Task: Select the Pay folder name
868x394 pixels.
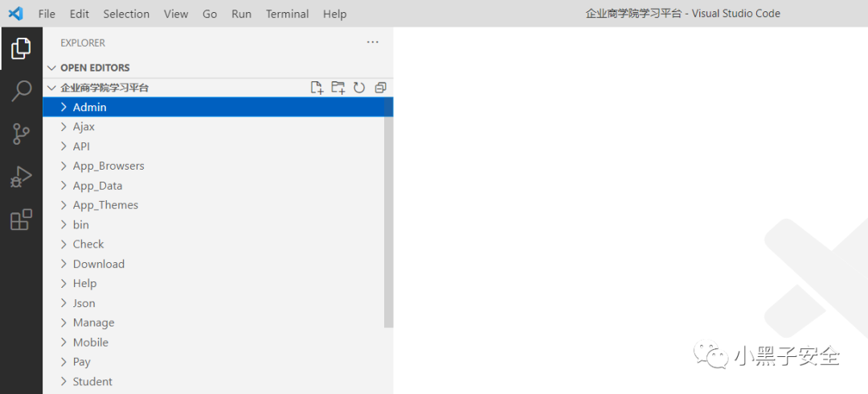Action: (x=81, y=362)
